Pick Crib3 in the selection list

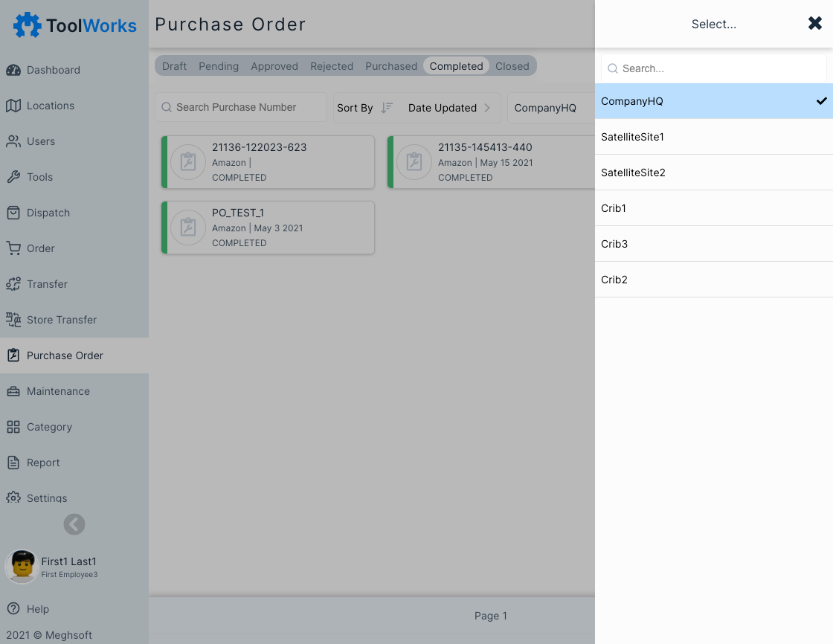click(x=713, y=244)
